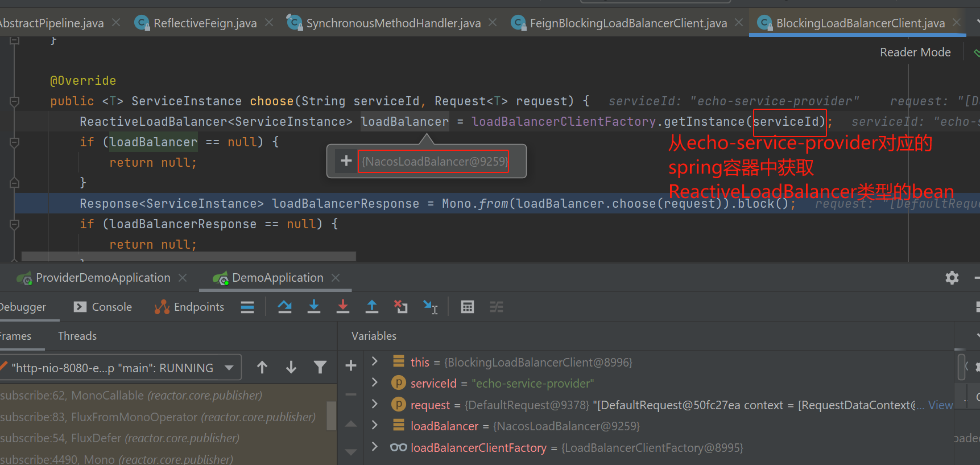Move watch down in variables toolbar

350,452
